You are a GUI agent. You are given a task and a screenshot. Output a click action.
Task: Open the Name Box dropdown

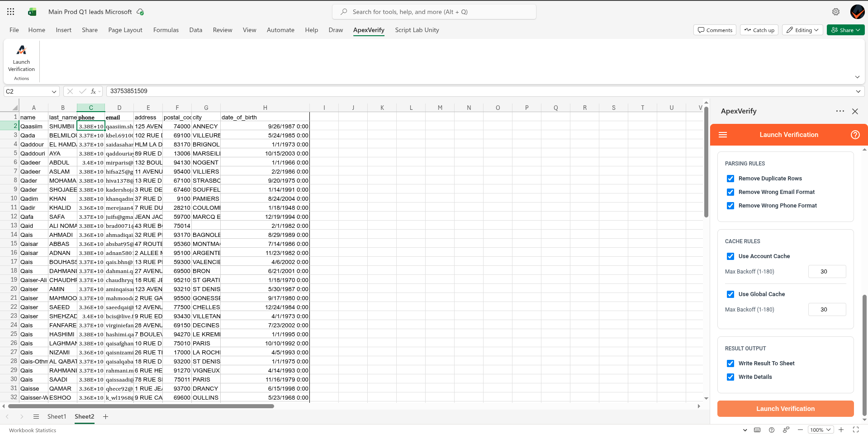(54, 91)
